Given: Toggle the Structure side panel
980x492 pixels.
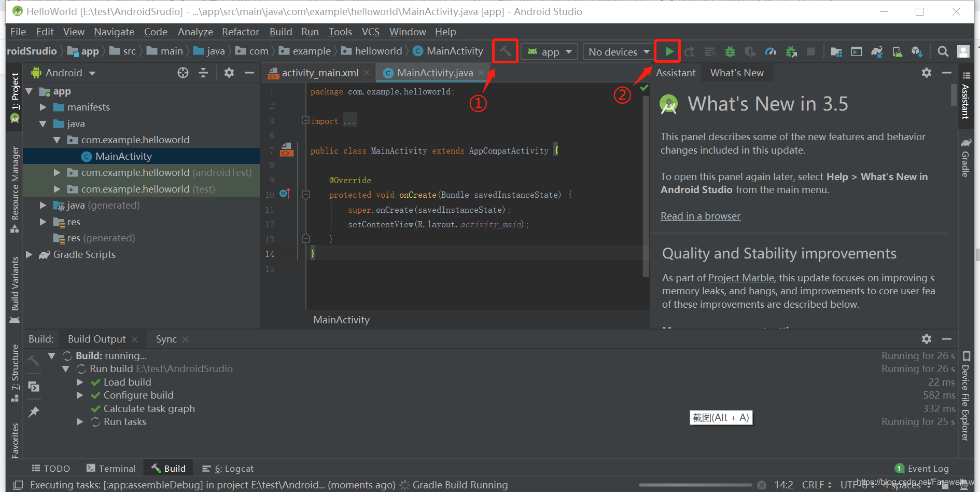Looking at the screenshot, I should tap(15, 373).
